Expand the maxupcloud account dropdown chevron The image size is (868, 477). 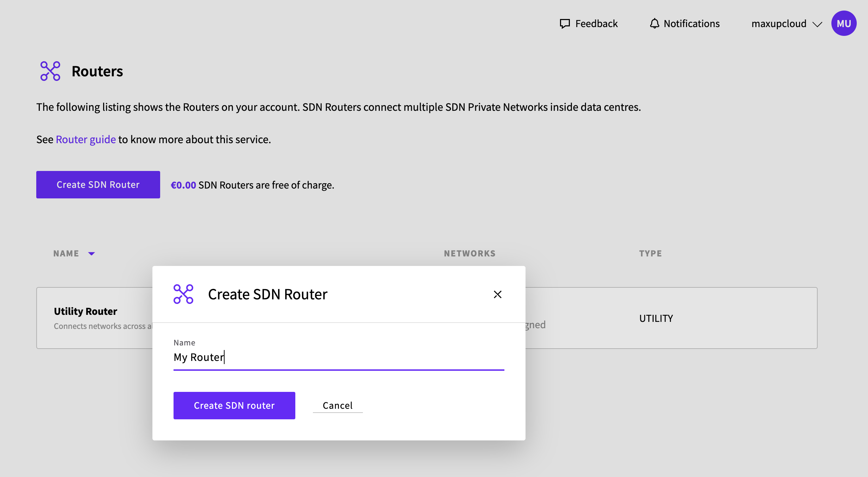[817, 24]
